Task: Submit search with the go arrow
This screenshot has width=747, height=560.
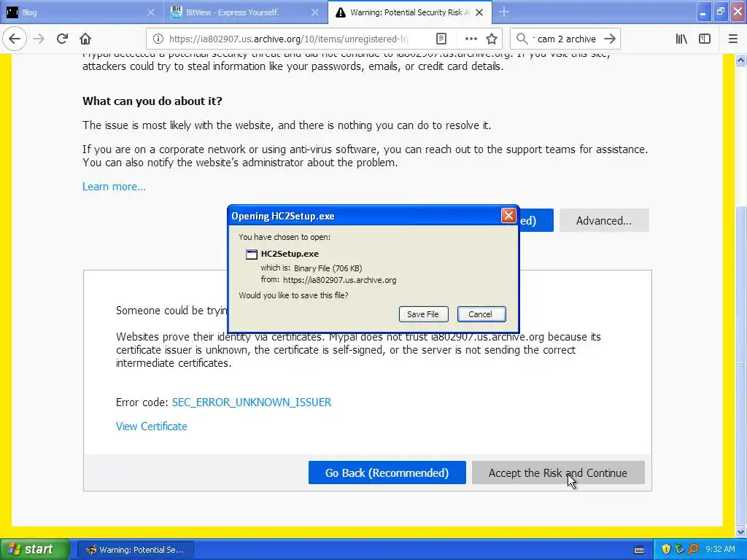Action: click(x=609, y=39)
